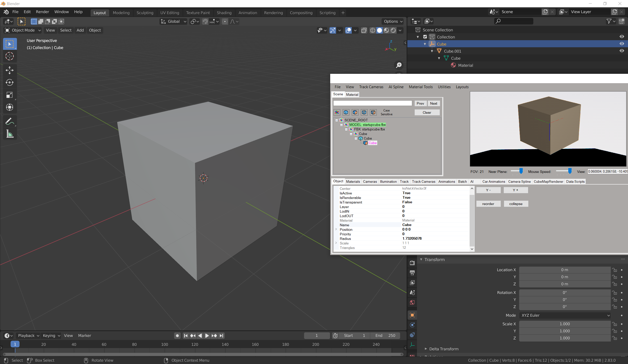Screen dimensions: 628x364
Task: Select the Rotate tool in the viewport toolbar
Action: coord(10,82)
